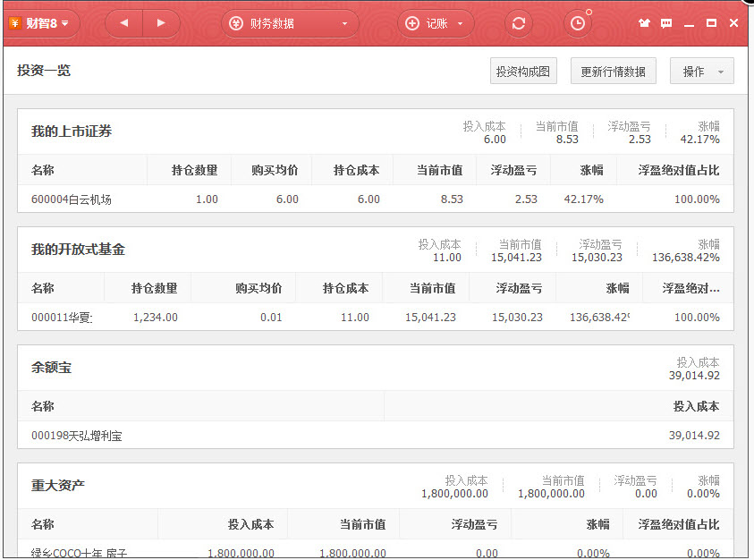Click the 投资构成图 button
This screenshot has width=754, height=560.
523,72
